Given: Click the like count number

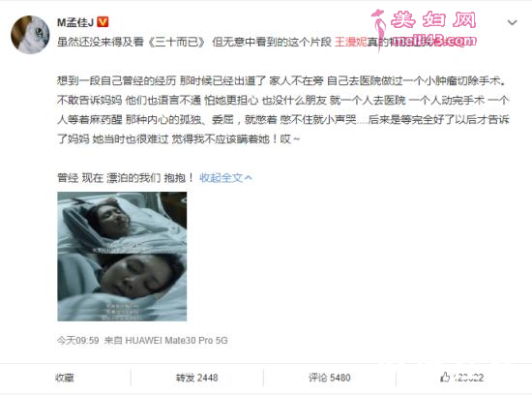Looking at the screenshot, I should (x=468, y=378).
